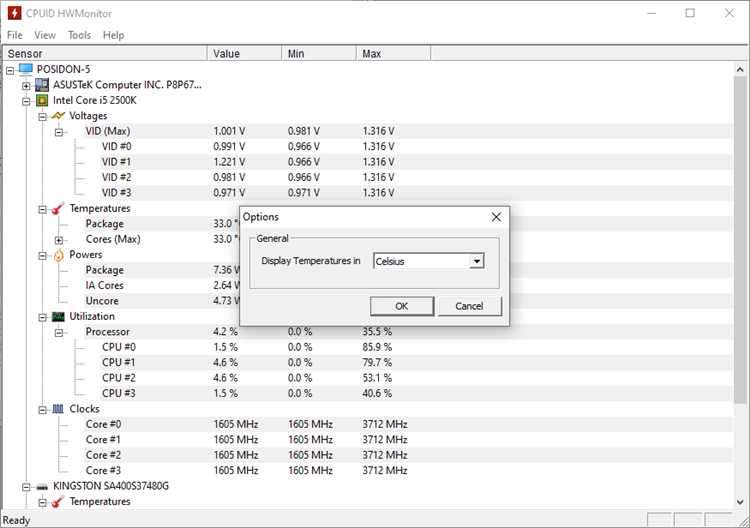Expand the ASUSTeK Computer node

pyautogui.click(x=26, y=86)
